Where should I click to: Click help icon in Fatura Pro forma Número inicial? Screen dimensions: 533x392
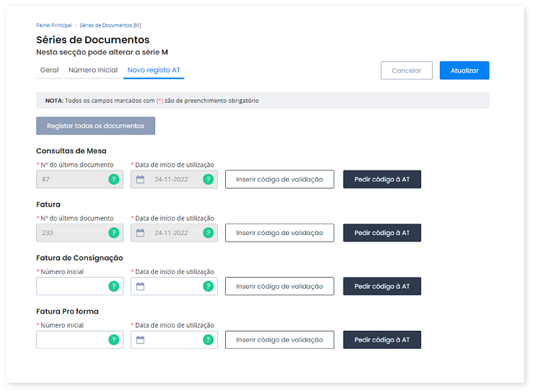pos(114,339)
